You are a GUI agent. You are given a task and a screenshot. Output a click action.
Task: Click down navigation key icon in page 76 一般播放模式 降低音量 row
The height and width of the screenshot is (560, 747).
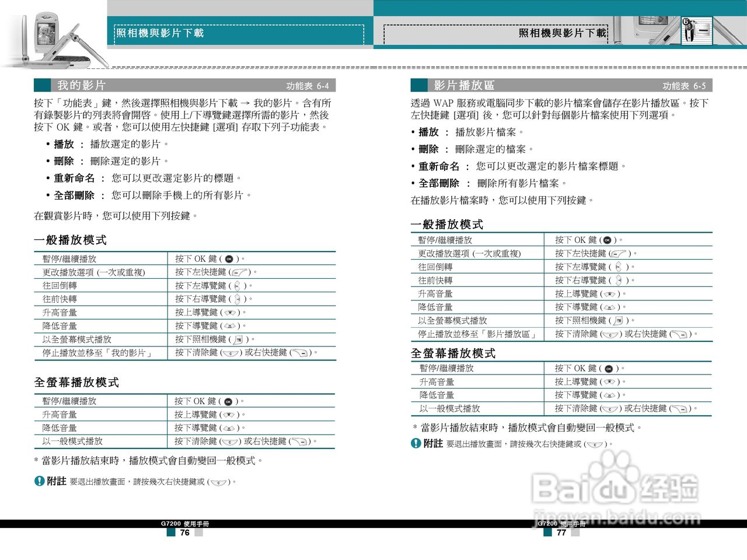point(230,326)
